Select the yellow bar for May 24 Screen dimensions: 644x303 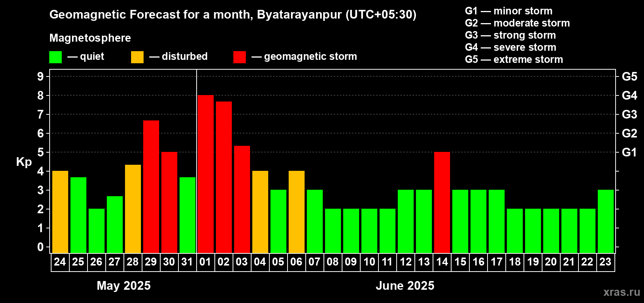(x=60, y=212)
